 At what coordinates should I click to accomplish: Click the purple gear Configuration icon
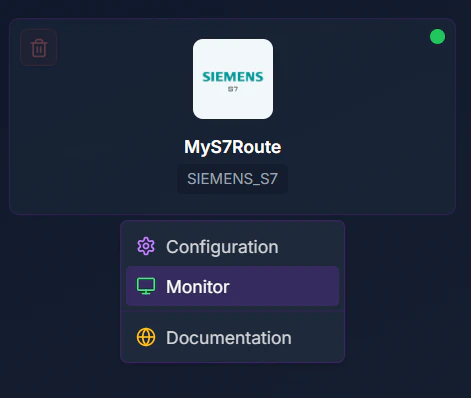[x=146, y=246]
